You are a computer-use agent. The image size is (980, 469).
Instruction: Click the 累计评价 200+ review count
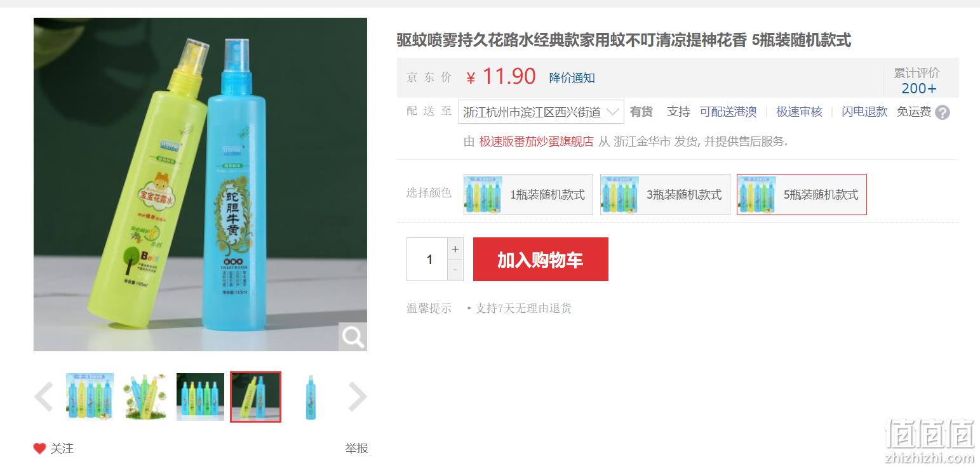click(x=918, y=81)
